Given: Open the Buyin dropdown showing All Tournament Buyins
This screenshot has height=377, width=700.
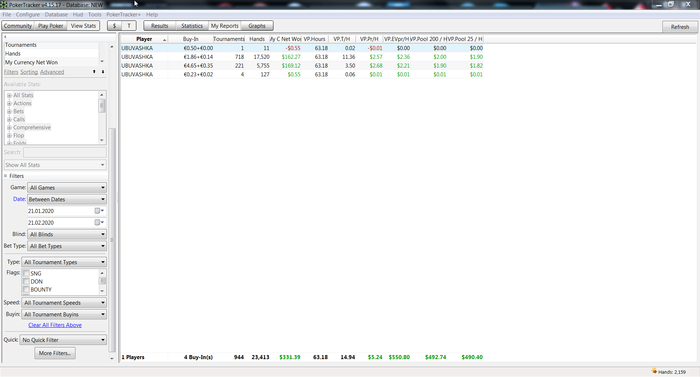Looking at the screenshot, I should (64, 314).
